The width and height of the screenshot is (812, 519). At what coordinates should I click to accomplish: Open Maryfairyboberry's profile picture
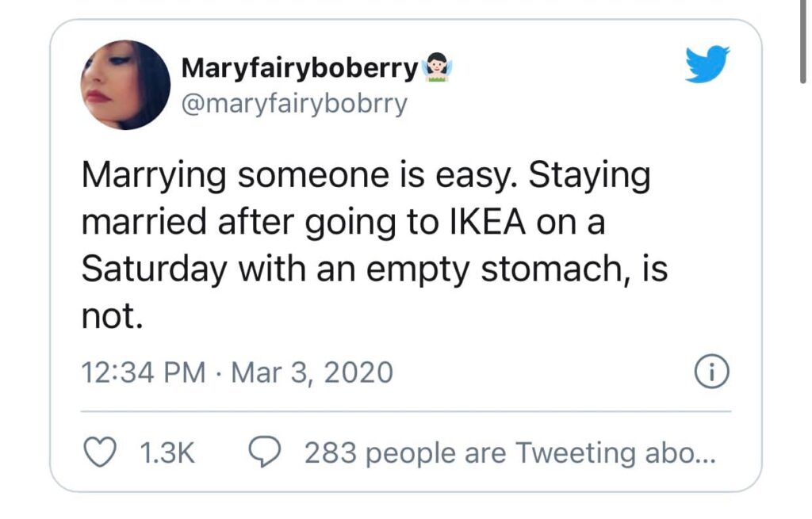pyautogui.click(x=125, y=85)
